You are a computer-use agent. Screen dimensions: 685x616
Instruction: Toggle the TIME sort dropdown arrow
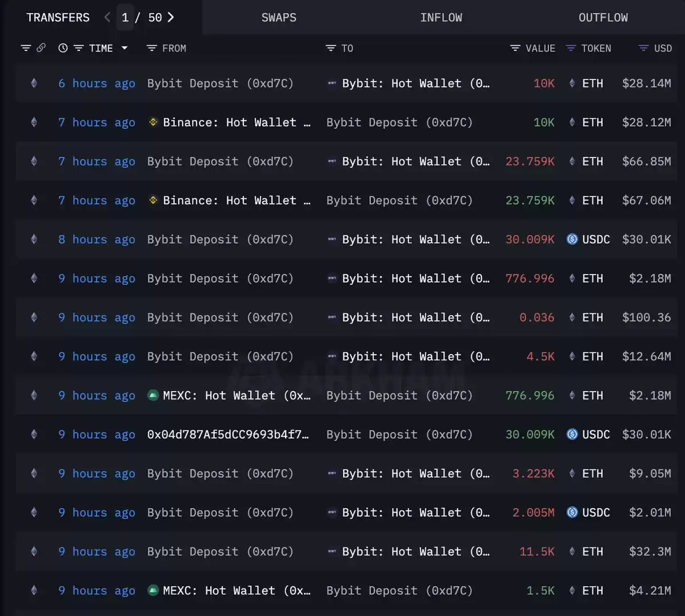125,48
